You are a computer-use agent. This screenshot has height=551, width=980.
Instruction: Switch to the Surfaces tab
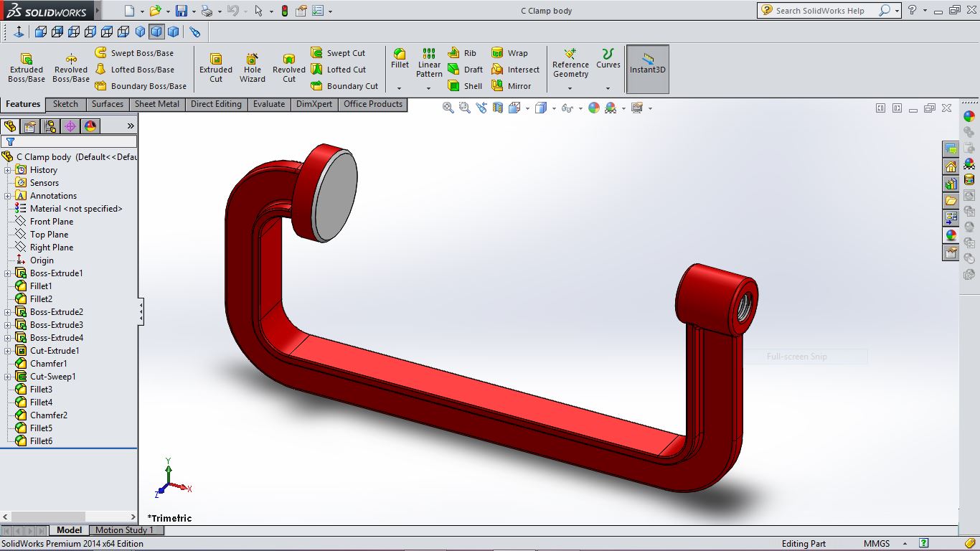[108, 104]
